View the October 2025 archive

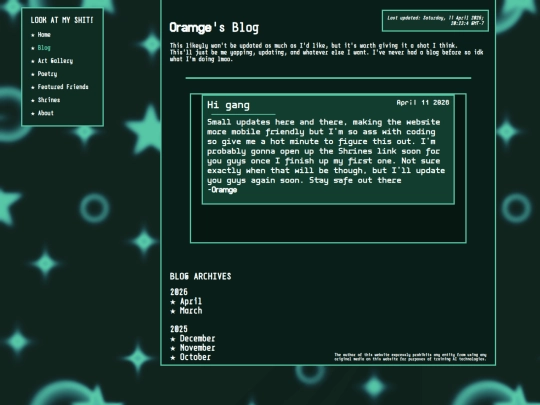(x=195, y=357)
